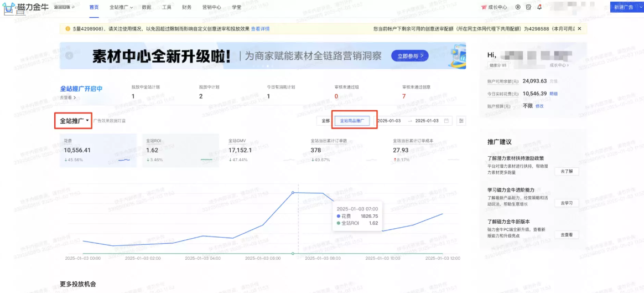Expand the 新建广告 dropdown arrow
This screenshot has width=644, height=293.
[x=640, y=7]
